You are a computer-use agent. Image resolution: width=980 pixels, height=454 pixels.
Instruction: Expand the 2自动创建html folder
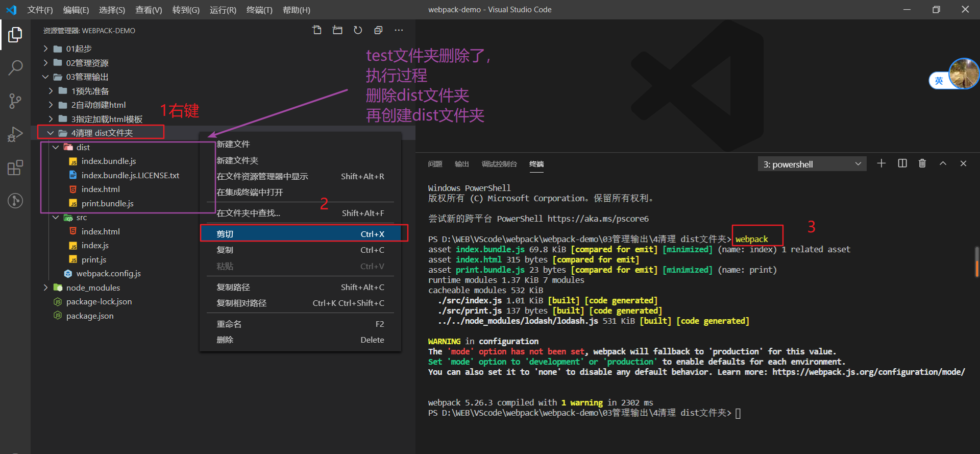[51, 105]
